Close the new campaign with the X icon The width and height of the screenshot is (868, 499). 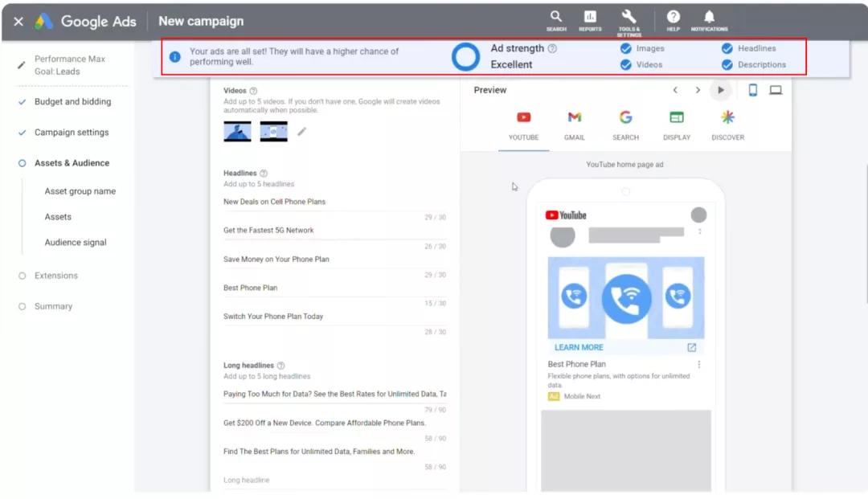18,22
